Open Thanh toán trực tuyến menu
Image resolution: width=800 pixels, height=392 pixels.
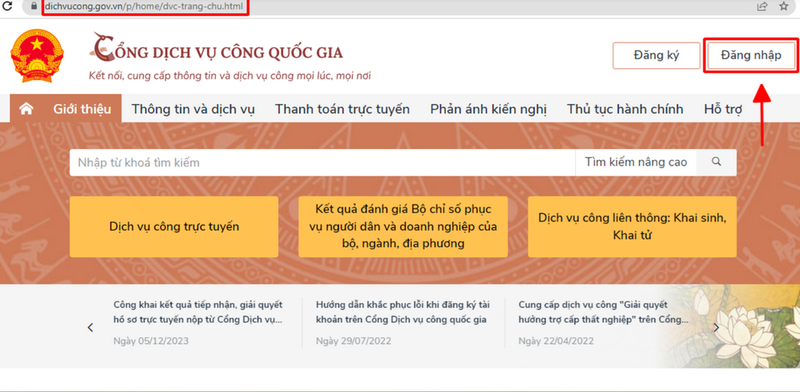point(342,109)
